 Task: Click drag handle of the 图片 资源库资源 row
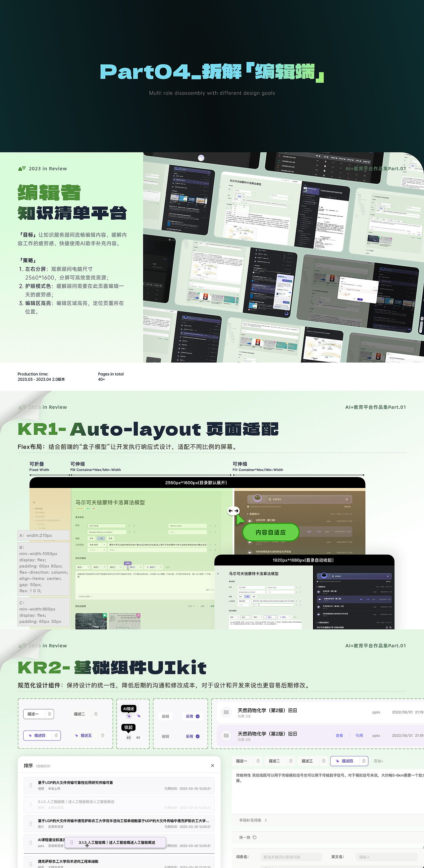pos(31,823)
